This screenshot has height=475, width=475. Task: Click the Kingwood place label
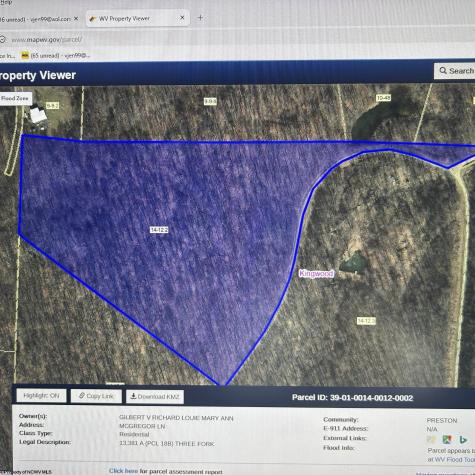coord(316,273)
